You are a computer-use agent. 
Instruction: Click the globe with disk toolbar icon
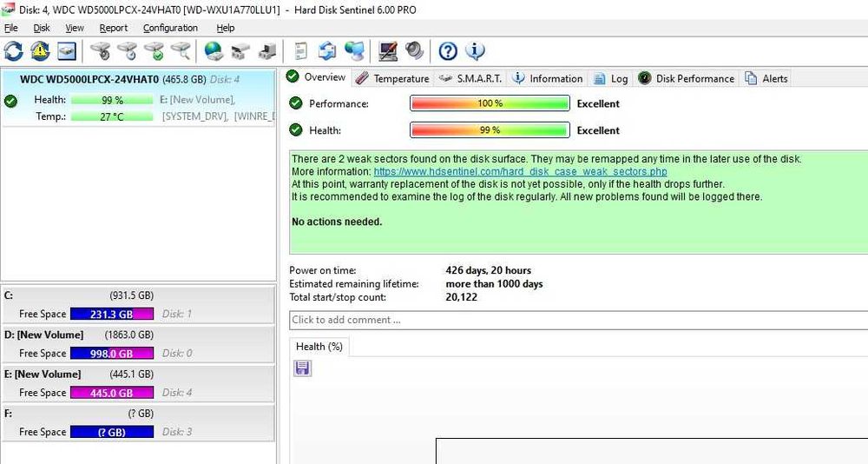tap(214, 51)
